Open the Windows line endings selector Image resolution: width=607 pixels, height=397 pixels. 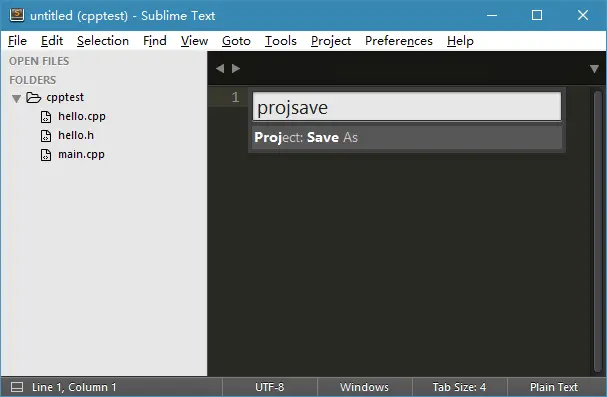coord(364,387)
